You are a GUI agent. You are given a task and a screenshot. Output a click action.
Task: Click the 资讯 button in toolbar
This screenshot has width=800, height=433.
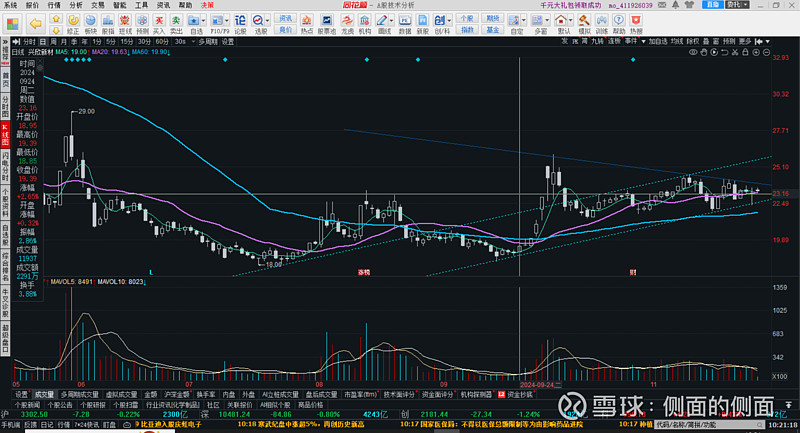(285, 18)
